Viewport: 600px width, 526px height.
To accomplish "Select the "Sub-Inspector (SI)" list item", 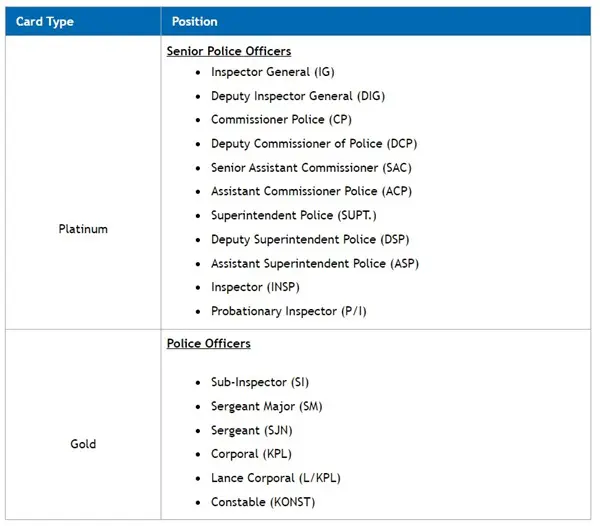I will [x=263, y=383].
